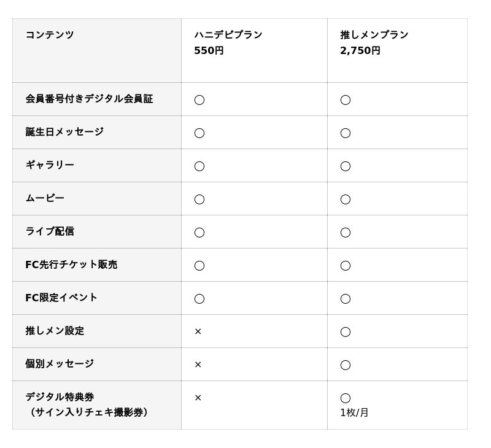Select the ギャラリー row label
This screenshot has width=491, height=448.
coord(50,165)
